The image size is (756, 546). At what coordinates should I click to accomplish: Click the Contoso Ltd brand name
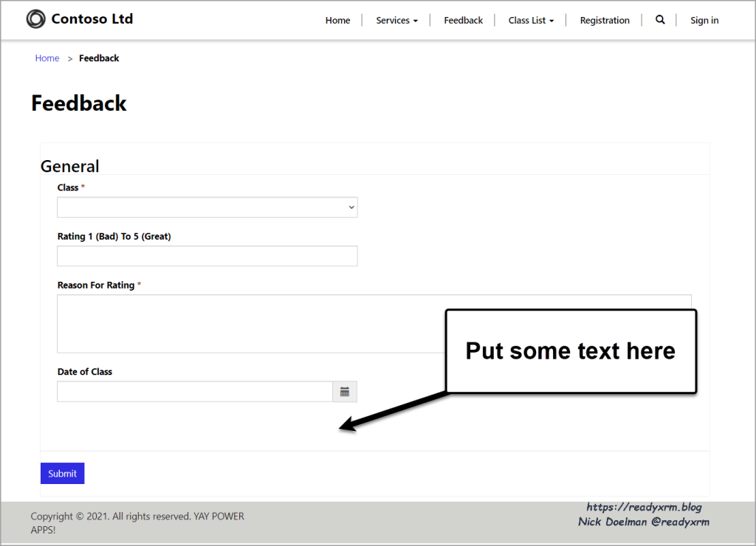coord(92,19)
